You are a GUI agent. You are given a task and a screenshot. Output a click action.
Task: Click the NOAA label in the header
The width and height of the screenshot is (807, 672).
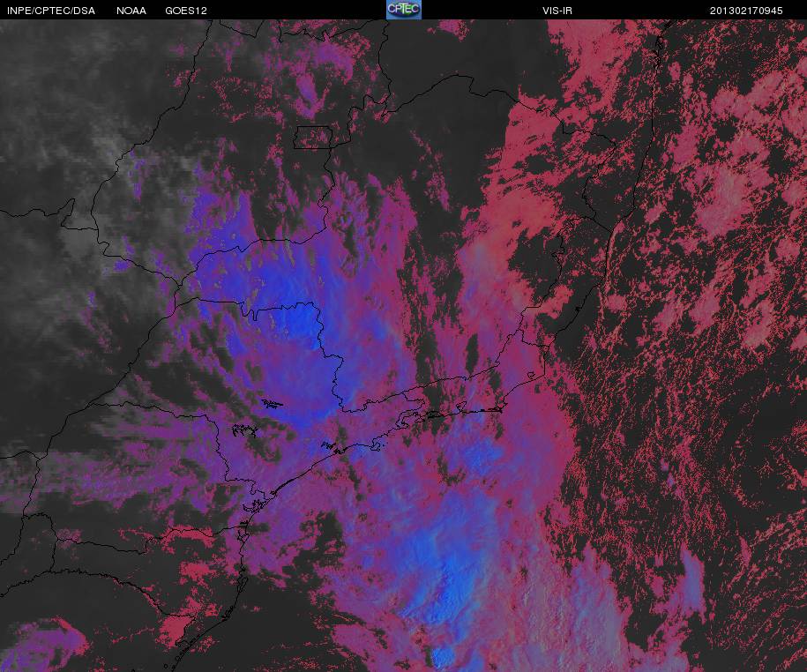131,11
